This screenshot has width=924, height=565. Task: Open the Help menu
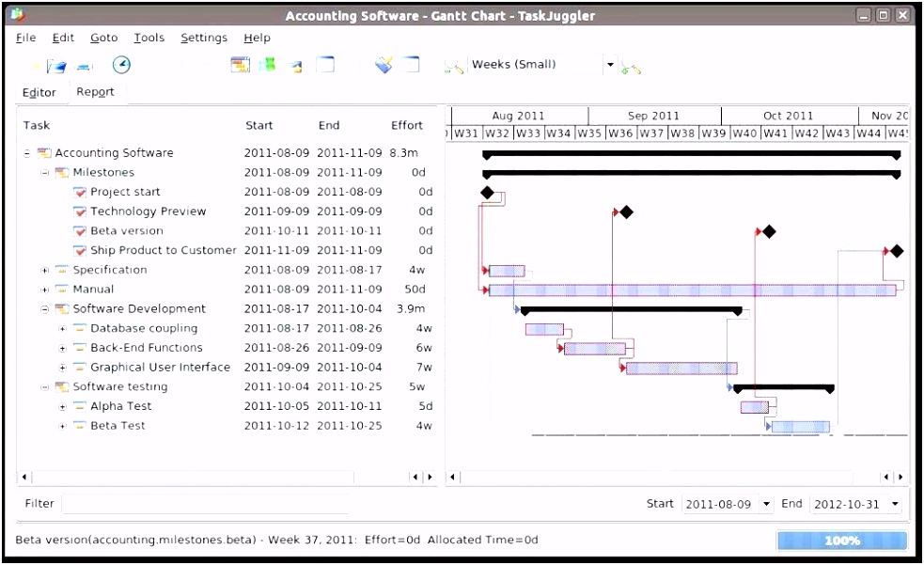pyautogui.click(x=257, y=38)
